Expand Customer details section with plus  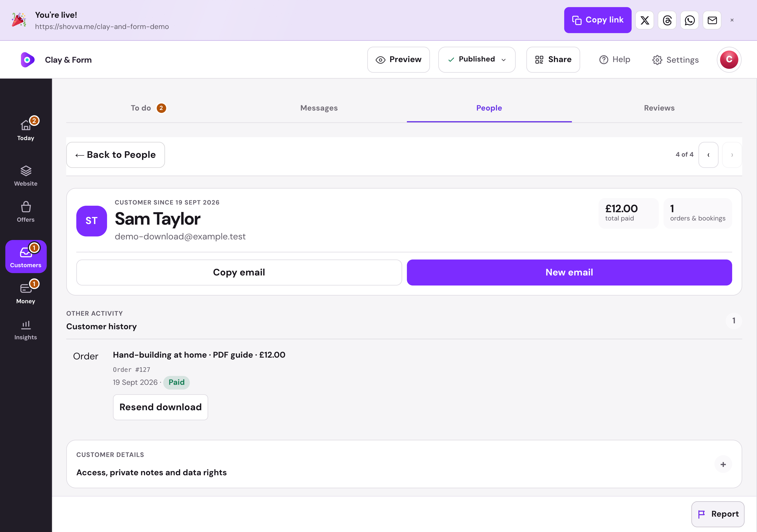pos(723,464)
